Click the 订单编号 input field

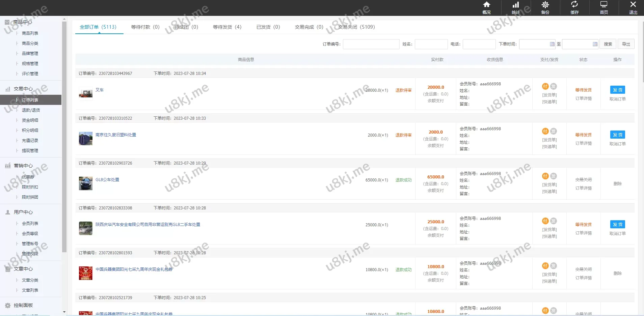click(371, 44)
